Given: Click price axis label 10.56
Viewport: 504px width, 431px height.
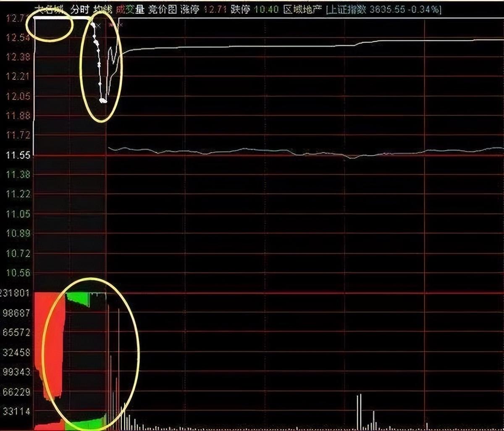Looking at the screenshot, I should [18, 273].
